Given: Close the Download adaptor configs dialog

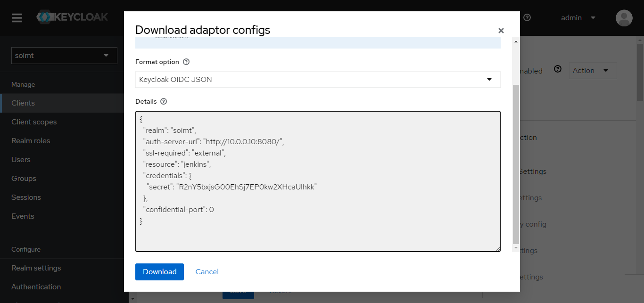Looking at the screenshot, I should 501,31.
